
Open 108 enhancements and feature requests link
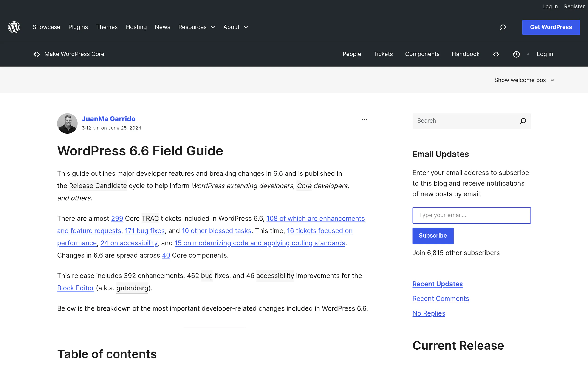click(x=315, y=218)
